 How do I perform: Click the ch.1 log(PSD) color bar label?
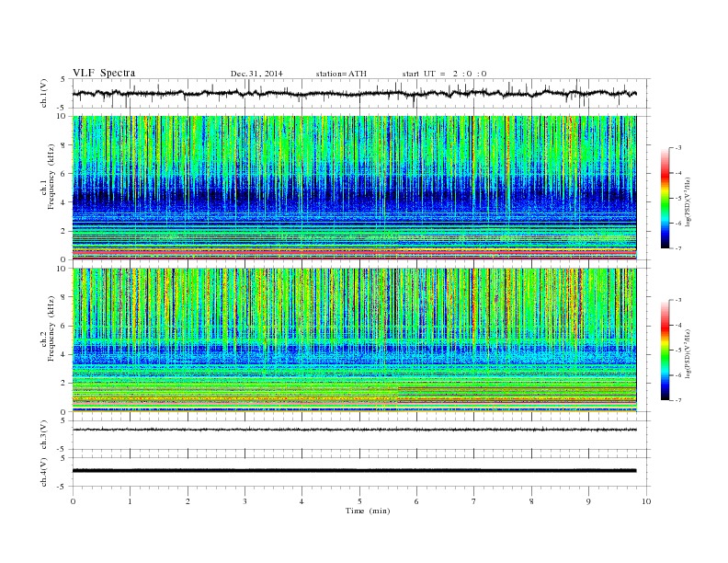tap(688, 201)
